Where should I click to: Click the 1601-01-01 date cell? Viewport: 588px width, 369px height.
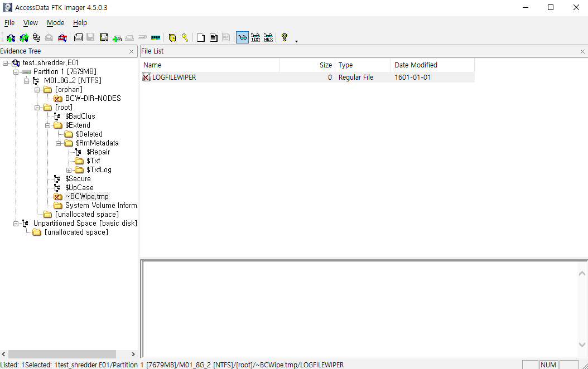coord(412,77)
